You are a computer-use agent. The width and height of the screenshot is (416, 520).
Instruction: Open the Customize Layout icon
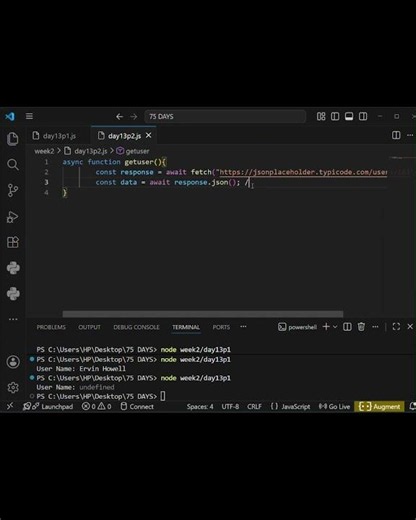tap(321, 116)
